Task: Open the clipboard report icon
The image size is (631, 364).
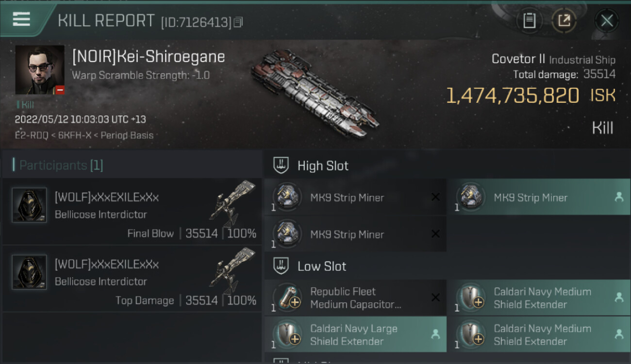Action: pos(529,20)
